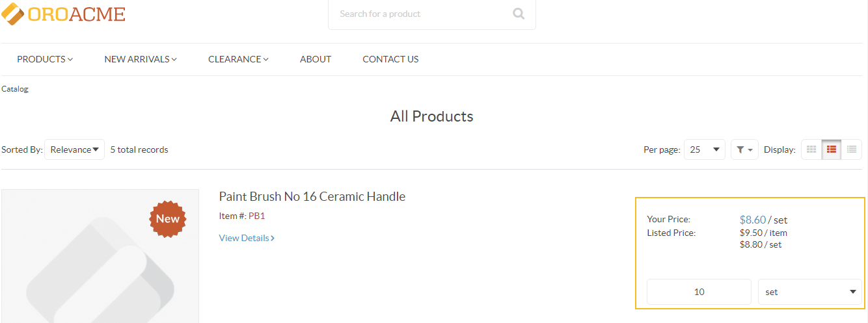This screenshot has width=868, height=323.
Task: Open the set unit dropdown
Action: coord(810,292)
